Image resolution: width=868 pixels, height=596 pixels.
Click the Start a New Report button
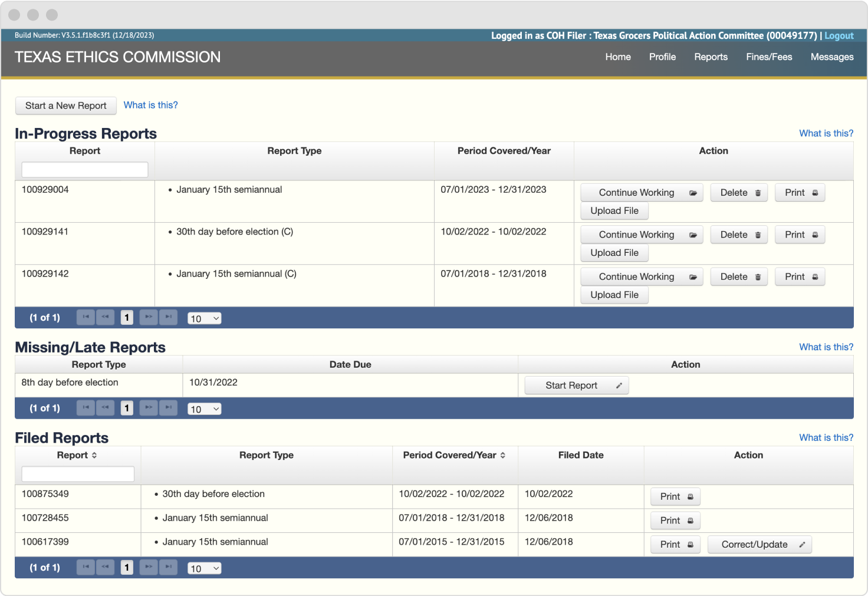pos(65,106)
